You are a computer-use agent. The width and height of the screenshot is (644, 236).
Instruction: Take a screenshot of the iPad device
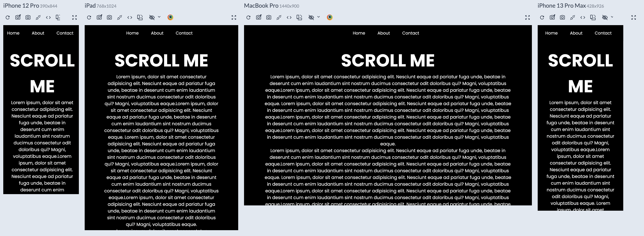coord(109,17)
